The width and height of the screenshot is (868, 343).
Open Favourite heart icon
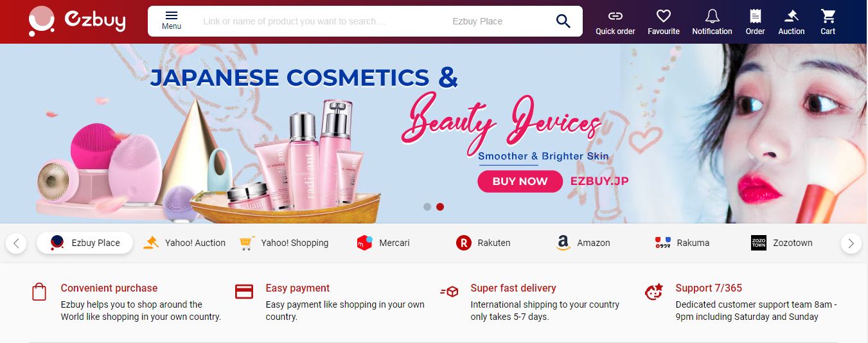(664, 15)
